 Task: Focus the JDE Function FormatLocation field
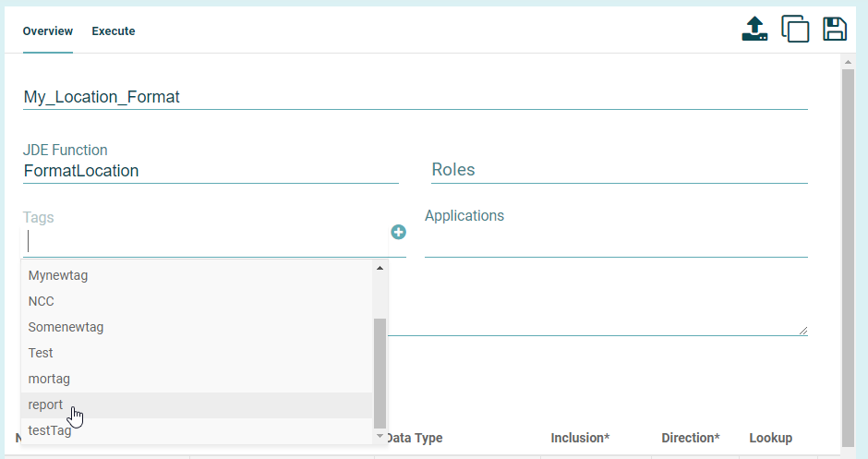pyautogui.click(x=211, y=171)
